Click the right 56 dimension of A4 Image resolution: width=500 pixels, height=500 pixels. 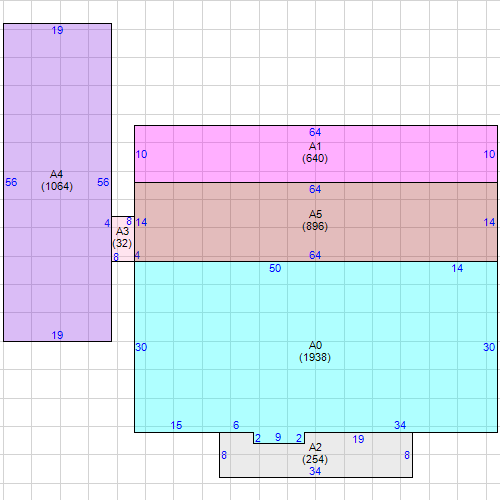tap(103, 182)
